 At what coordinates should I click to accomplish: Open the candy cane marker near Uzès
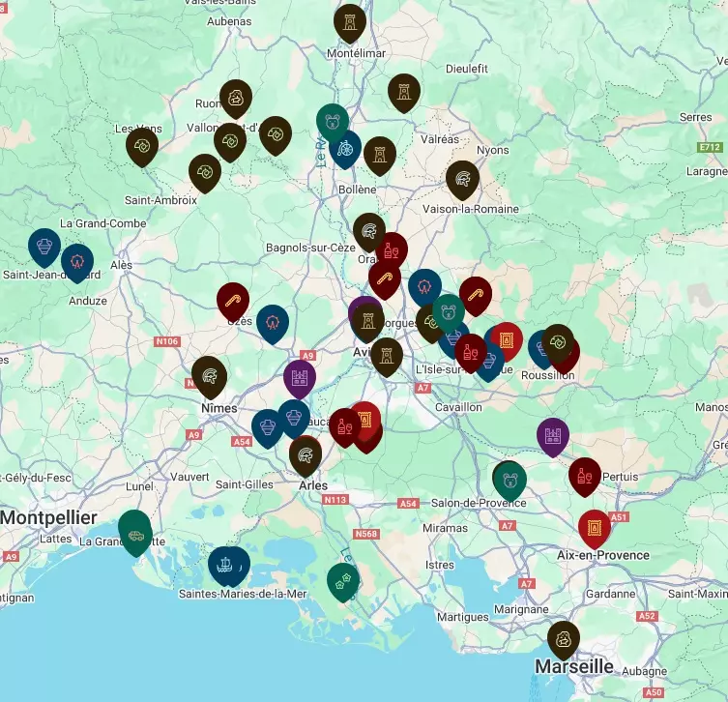pyautogui.click(x=233, y=300)
